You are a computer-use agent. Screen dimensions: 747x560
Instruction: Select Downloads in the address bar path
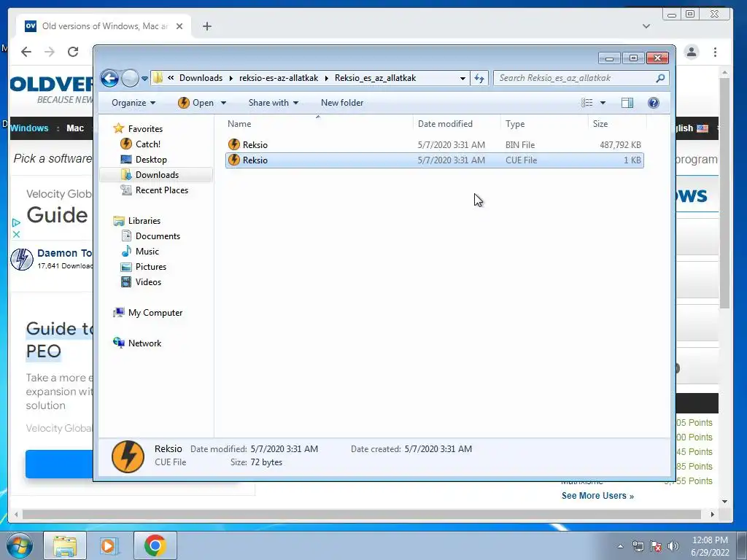click(201, 78)
